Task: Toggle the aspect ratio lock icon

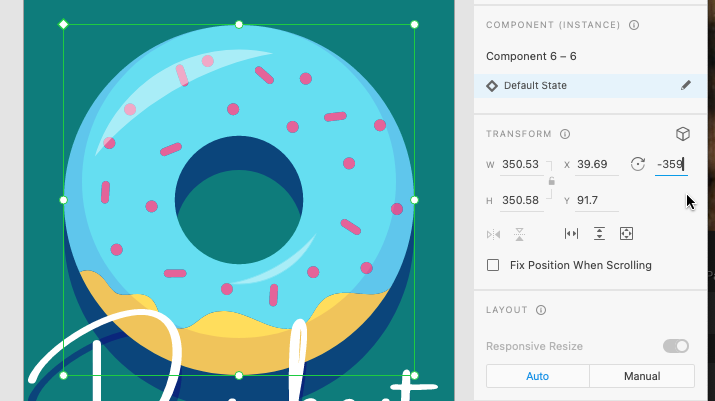Action: click(x=551, y=182)
